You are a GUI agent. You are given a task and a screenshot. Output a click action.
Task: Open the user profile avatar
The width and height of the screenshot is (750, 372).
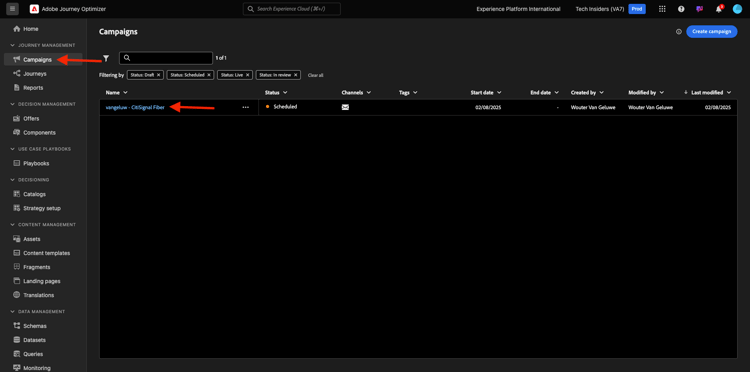tap(737, 9)
